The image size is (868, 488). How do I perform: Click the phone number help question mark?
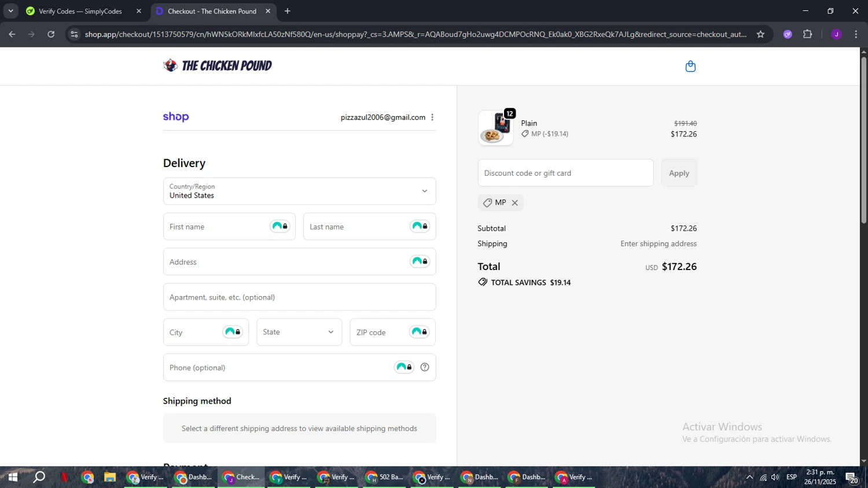click(x=425, y=367)
